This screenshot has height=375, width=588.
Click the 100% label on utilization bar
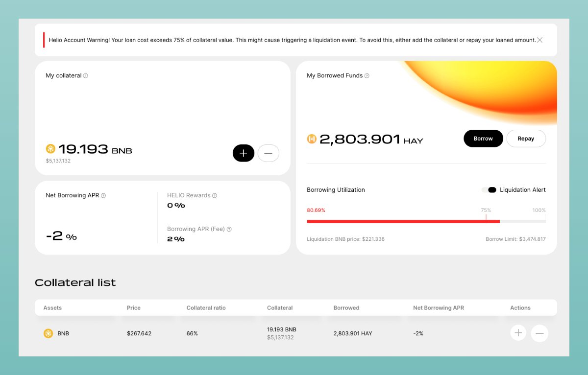(539, 211)
